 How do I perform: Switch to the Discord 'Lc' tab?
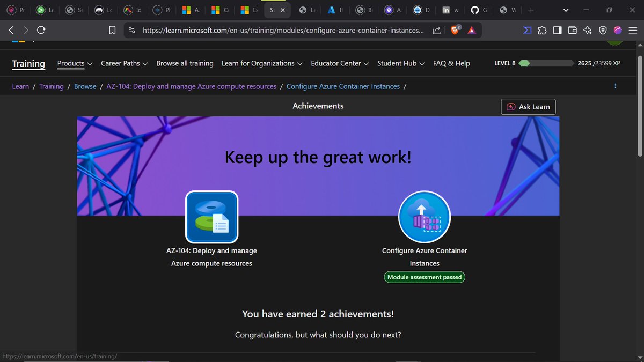pos(103,10)
